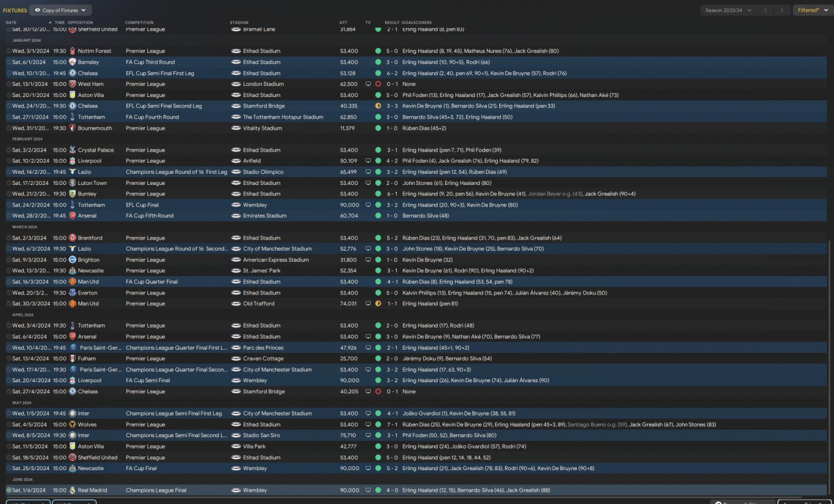Click the Everton club badge
Viewport: 834px width, 504px height.
coord(72,293)
